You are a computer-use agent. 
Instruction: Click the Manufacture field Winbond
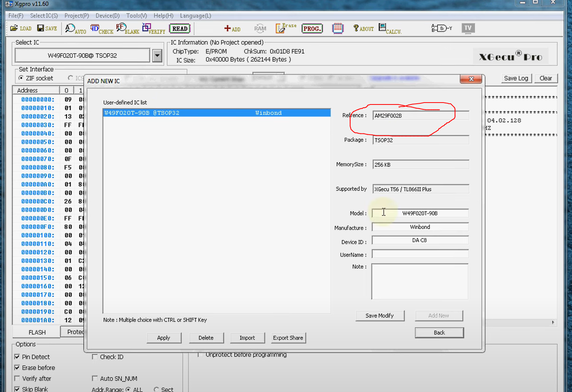pos(420,227)
